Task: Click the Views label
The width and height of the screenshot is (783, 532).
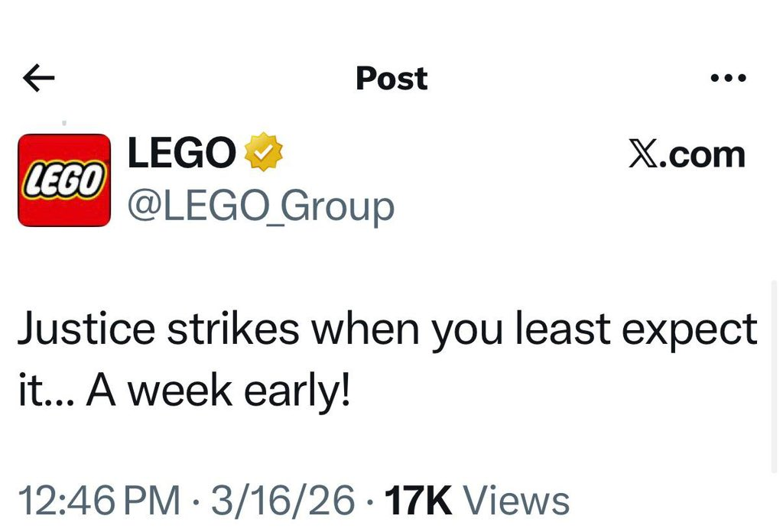Action: (x=518, y=501)
